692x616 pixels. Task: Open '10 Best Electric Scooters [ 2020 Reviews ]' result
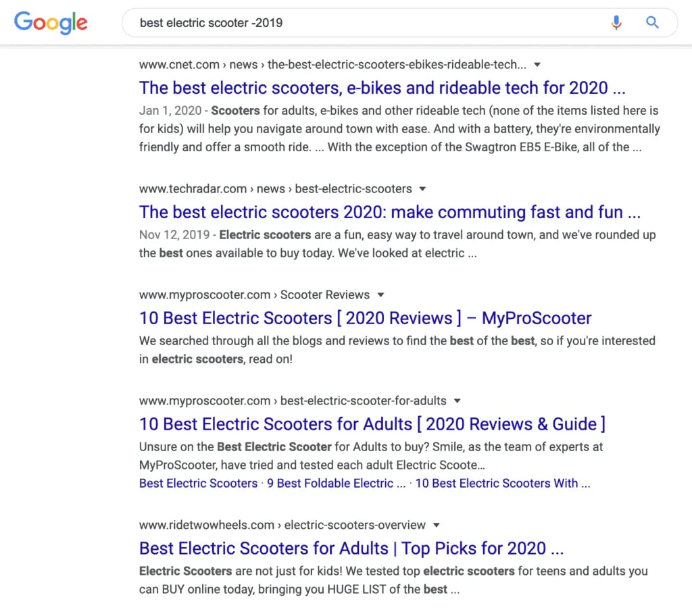tap(365, 318)
